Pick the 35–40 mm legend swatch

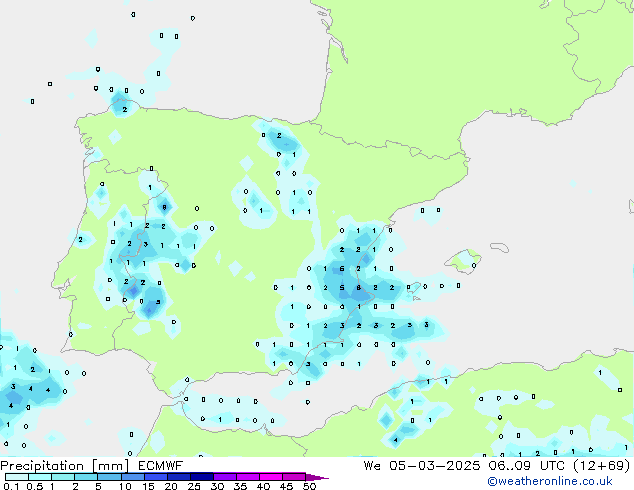[x=247, y=477]
